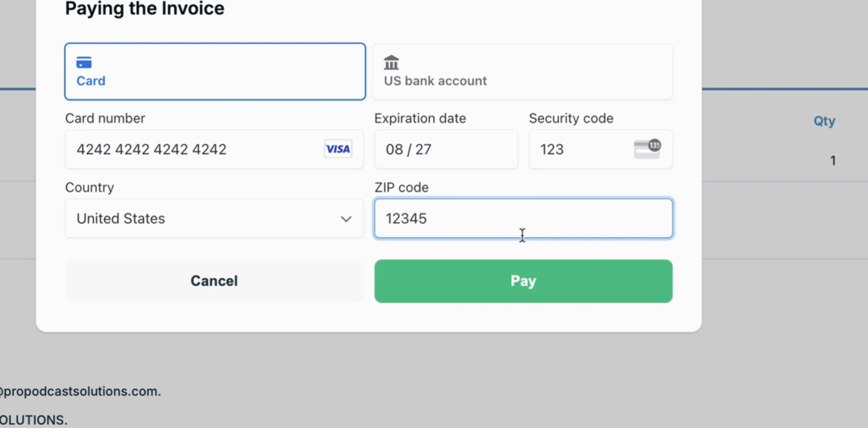This screenshot has height=428, width=868.
Task: Click the Country dropdown chevron arrow
Action: click(x=346, y=219)
